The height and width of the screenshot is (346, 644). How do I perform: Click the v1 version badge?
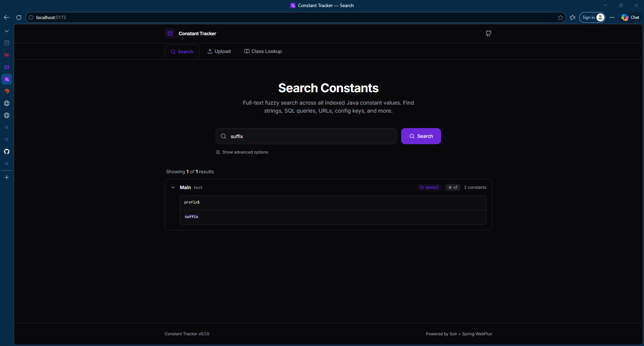click(452, 187)
